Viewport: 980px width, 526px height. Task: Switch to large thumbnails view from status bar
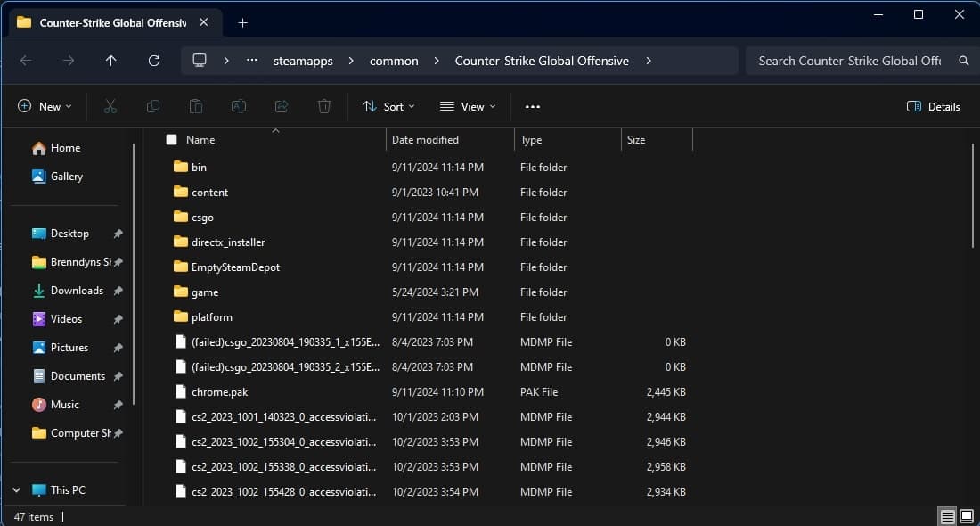965,515
